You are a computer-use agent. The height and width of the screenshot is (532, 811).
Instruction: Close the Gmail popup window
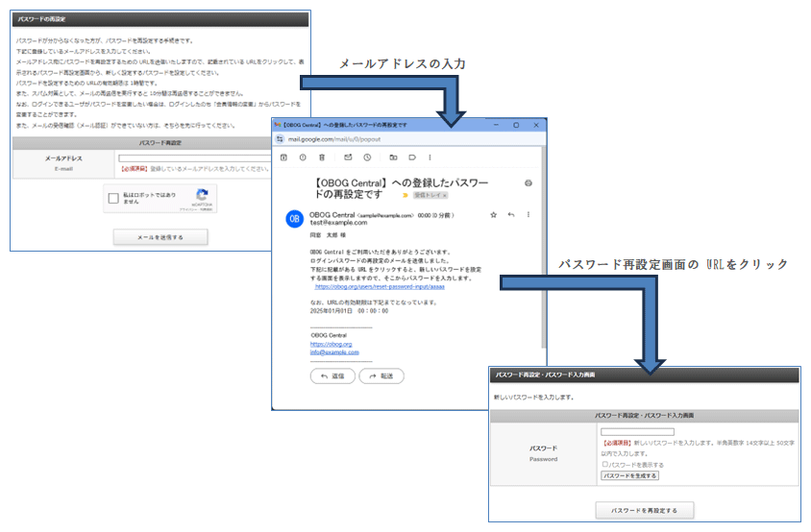tap(536, 125)
